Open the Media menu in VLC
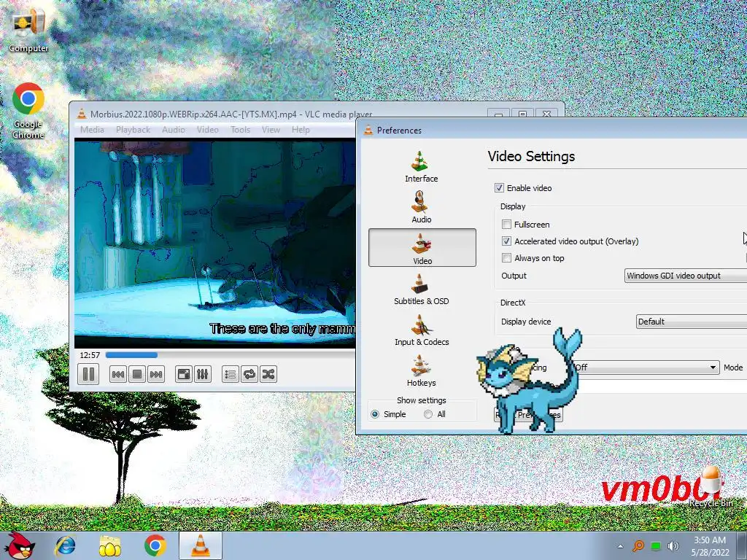Screen dimensions: 747x560 (92, 130)
